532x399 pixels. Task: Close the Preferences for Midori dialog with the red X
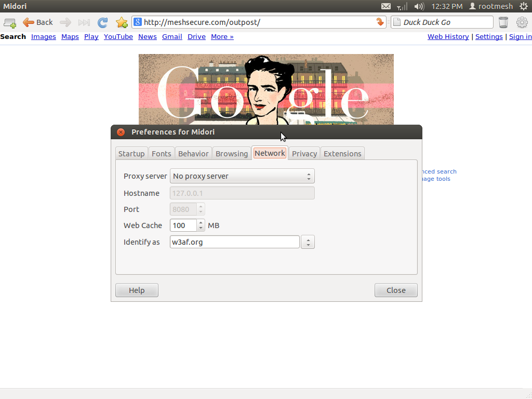point(121,132)
